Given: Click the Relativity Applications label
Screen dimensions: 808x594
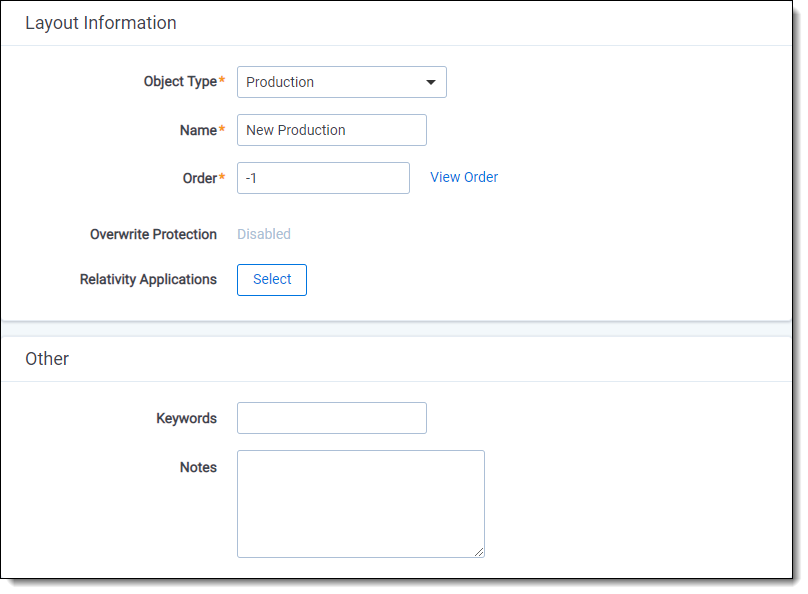Looking at the screenshot, I should click(x=148, y=279).
